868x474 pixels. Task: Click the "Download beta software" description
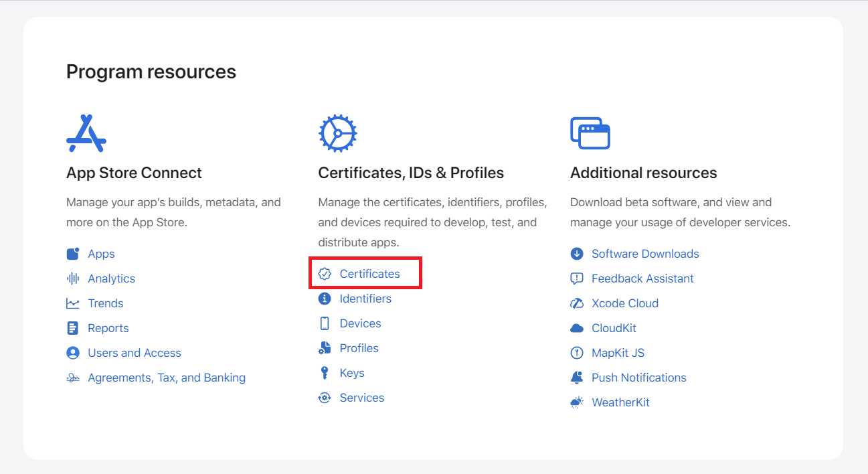(x=681, y=212)
